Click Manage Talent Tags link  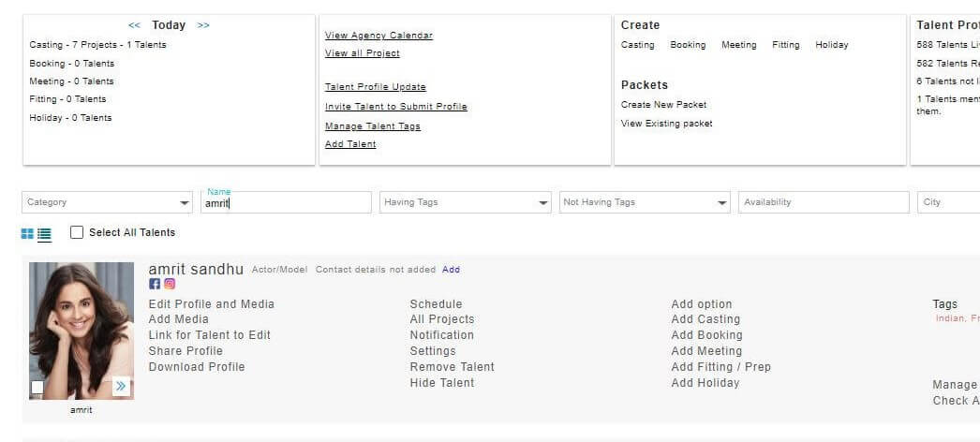click(x=372, y=126)
